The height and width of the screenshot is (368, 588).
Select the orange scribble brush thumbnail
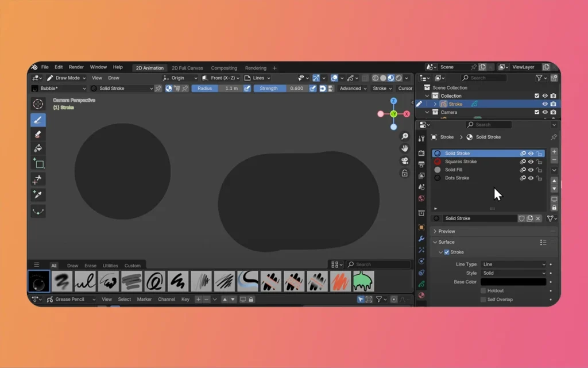[340, 281]
